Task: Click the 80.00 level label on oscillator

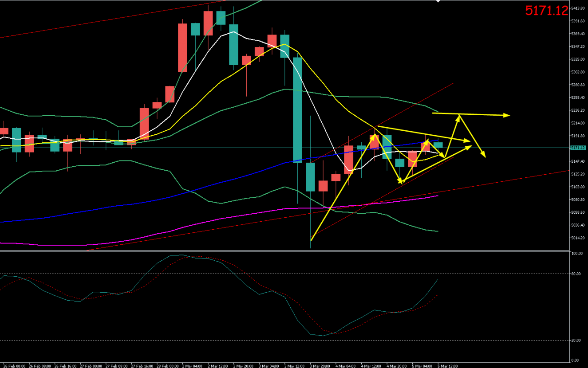Action: pyautogui.click(x=576, y=274)
